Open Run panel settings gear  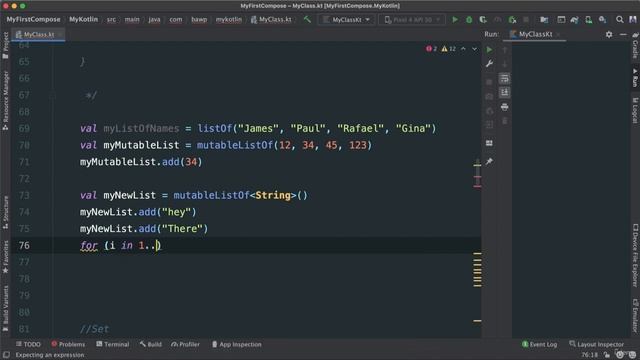click(x=609, y=34)
